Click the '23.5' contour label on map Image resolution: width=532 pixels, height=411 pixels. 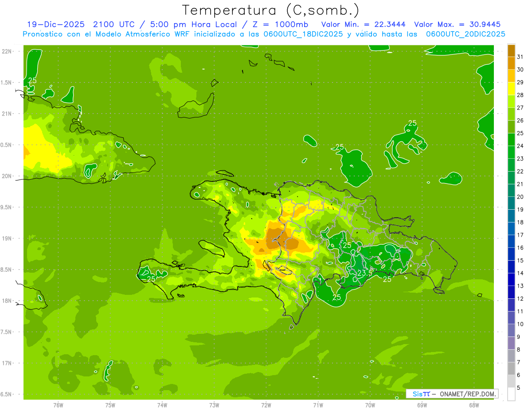tap(365, 273)
